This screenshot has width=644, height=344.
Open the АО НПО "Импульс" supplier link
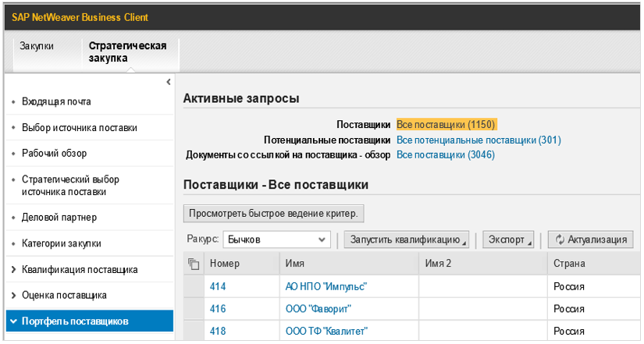pyautogui.click(x=326, y=286)
